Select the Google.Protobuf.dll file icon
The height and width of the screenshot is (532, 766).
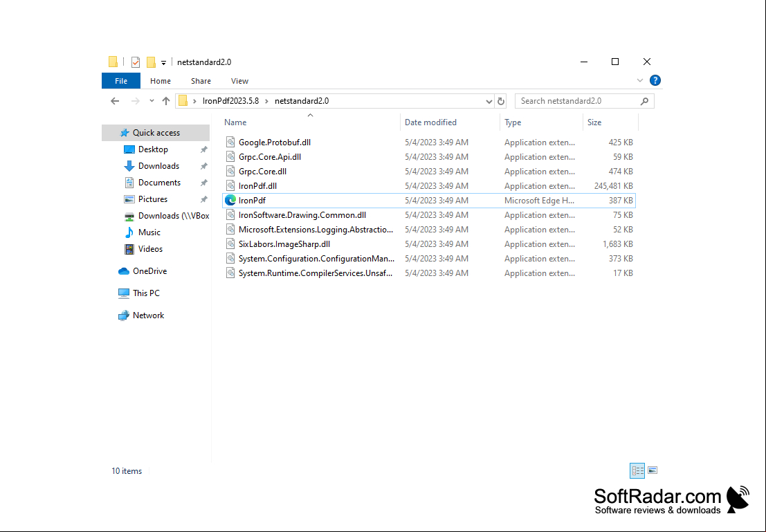230,142
